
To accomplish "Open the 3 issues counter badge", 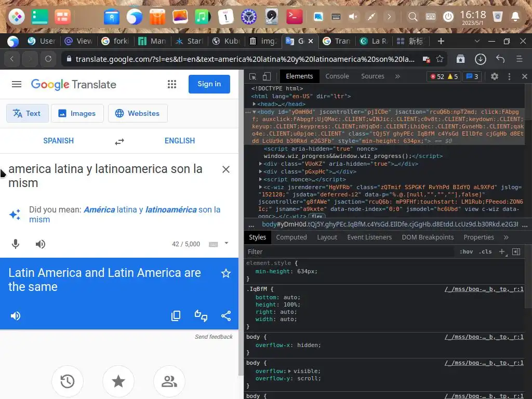I will coord(472,76).
